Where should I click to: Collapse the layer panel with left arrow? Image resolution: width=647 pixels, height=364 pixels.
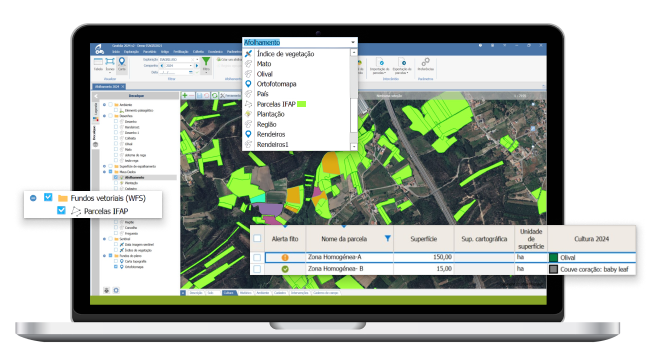point(96,96)
